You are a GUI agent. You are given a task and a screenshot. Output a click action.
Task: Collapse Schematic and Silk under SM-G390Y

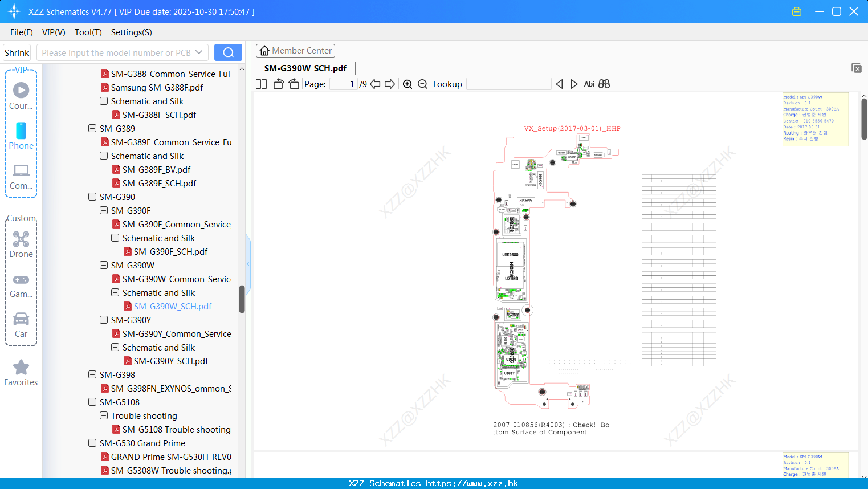coord(115,347)
